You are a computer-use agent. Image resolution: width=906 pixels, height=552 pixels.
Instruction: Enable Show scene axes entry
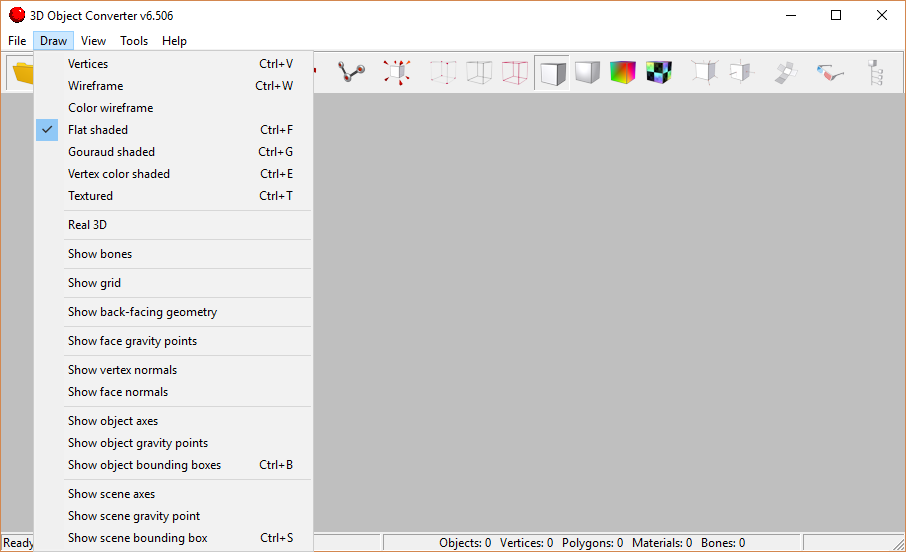(173, 494)
